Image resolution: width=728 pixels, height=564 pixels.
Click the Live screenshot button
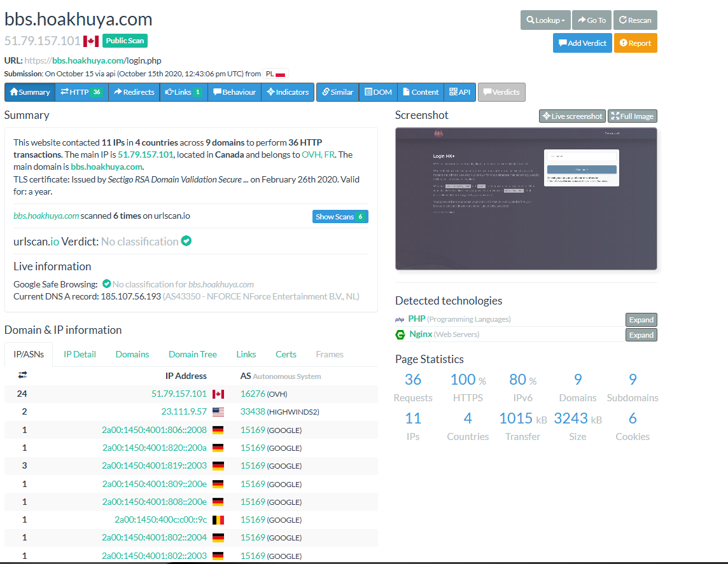[571, 116]
